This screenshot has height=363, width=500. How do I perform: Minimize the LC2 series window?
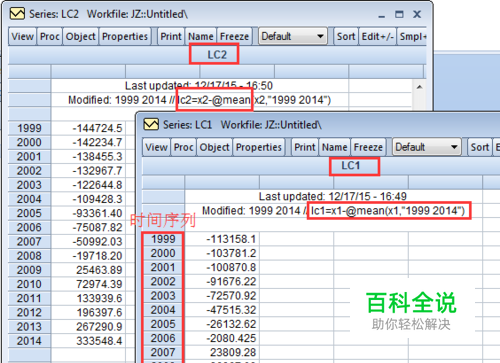tap(382, 15)
